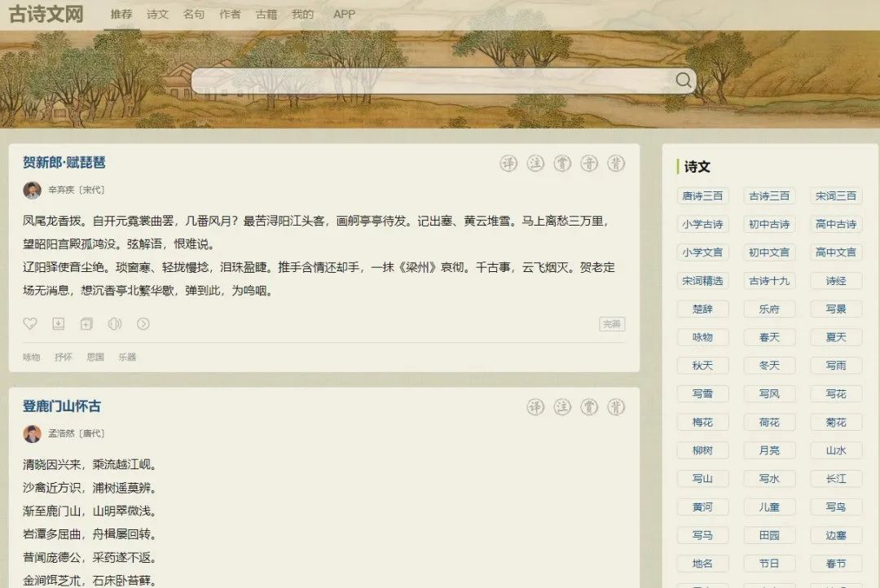Viewport: 880px width, 588px height.
Task: Open the 诗文 nav tab
Action: point(158,14)
